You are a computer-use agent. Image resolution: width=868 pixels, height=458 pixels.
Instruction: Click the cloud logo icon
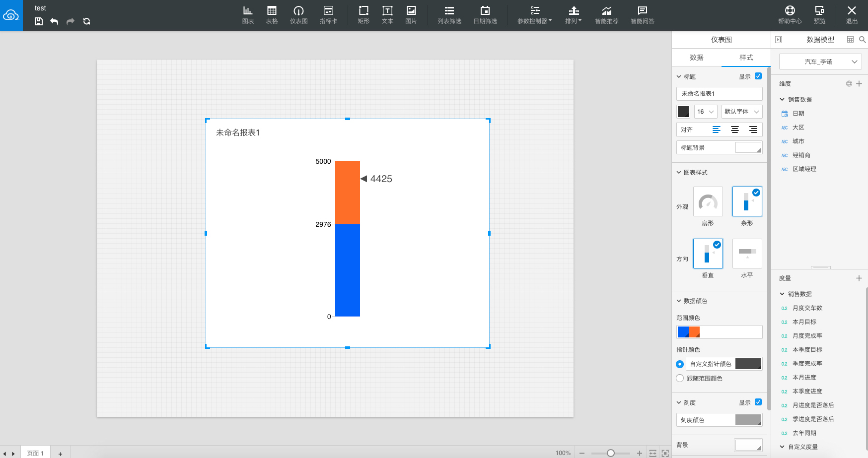point(11,15)
